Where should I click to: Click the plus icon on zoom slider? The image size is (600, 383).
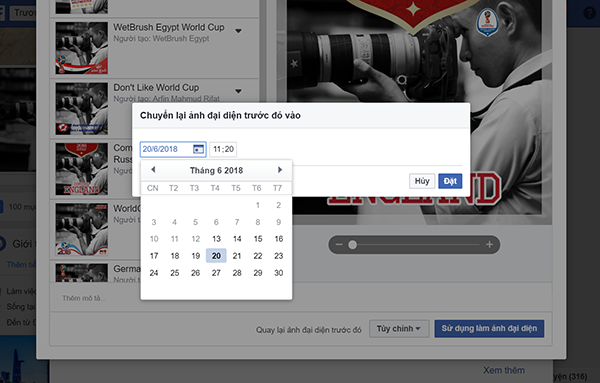click(x=489, y=244)
